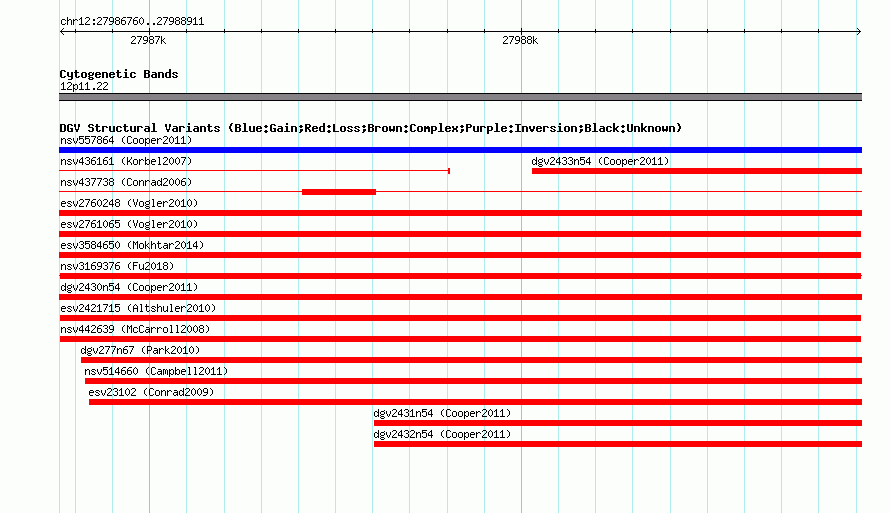Image resolution: width=890 pixels, height=513 pixels.
Task: Click the dgv277n67 (Park2010) label
Action: [140, 350]
